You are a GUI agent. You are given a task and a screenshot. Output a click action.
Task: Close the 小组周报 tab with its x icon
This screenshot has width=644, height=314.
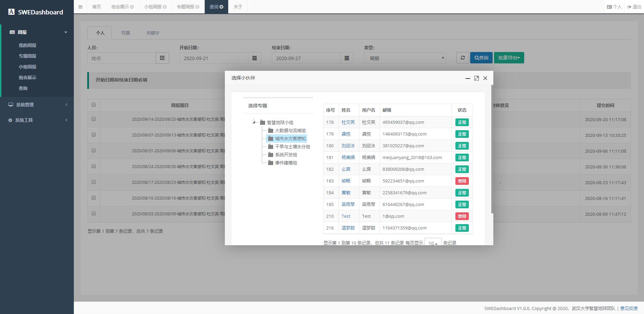coord(165,7)
